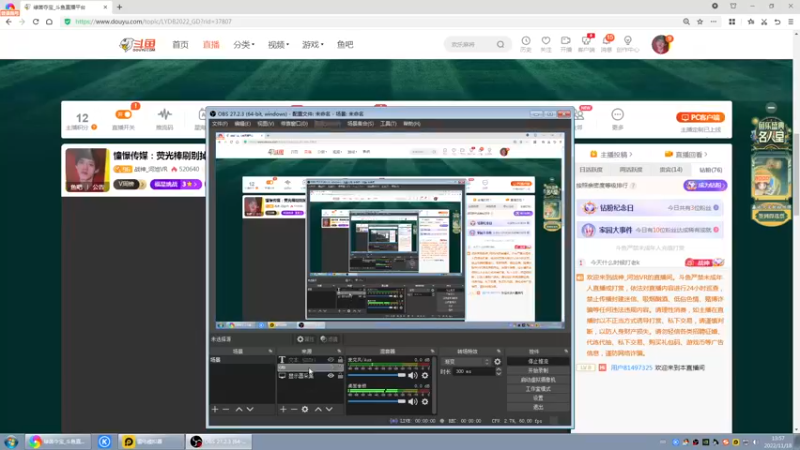Click browser reload button
This screenshot has width=800, height=450.
click(36, 21)
